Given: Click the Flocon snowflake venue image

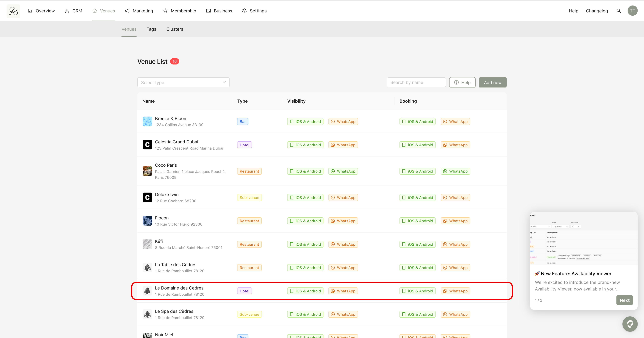Looking at the screenshot, I should pyautogui.click(x=147, y=221).
